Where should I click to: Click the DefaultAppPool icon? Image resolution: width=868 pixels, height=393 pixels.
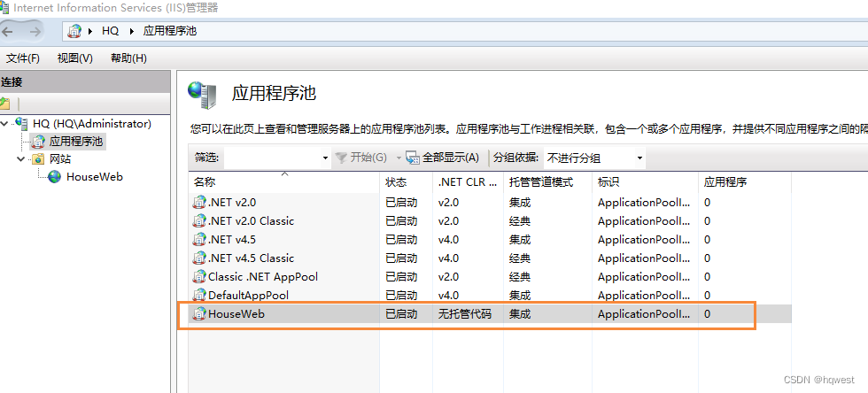pyautogui.click(x=199, y=296)
